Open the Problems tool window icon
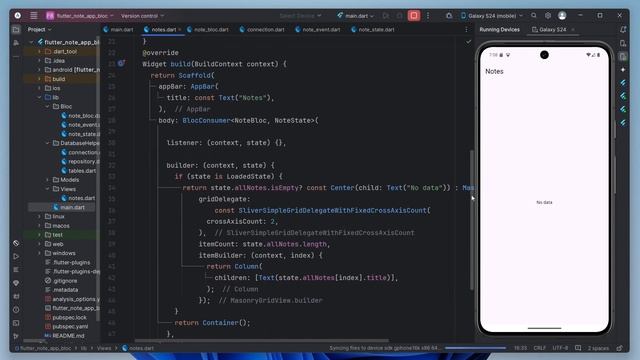Viewport: 640px width, 360px height. tap(16, 309)
